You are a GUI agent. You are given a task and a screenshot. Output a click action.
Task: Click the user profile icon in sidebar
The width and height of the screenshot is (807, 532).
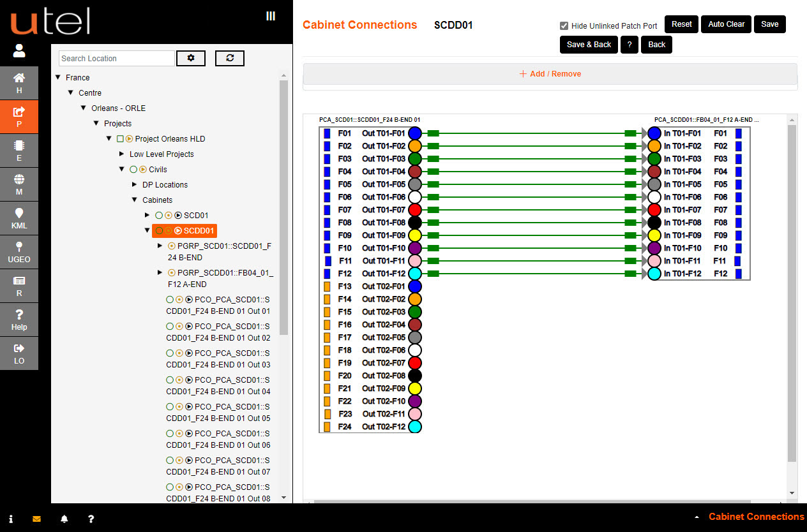click(x=19, y=50)
